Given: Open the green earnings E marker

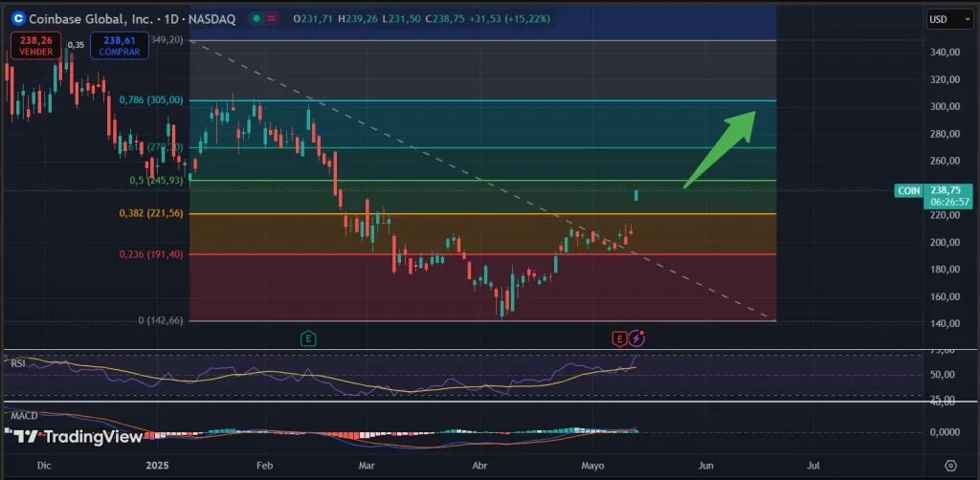Looking at the screenshot, I should [308, 338].
